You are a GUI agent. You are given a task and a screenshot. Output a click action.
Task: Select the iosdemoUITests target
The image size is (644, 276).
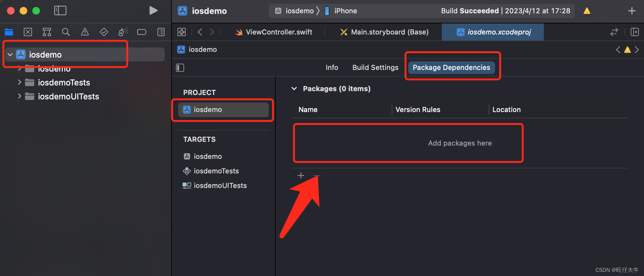[215, 185]
